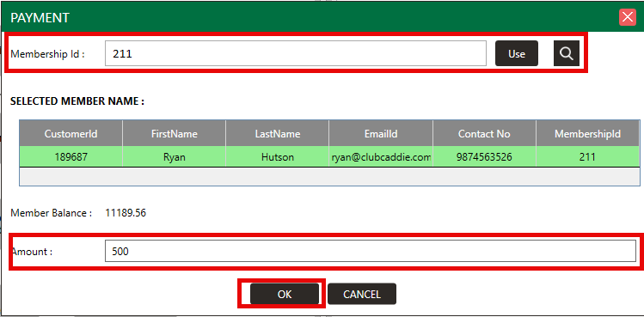Screen dimensions: 644x317
Task: Click the CANCEL button
Action: (x=362, y=294)
